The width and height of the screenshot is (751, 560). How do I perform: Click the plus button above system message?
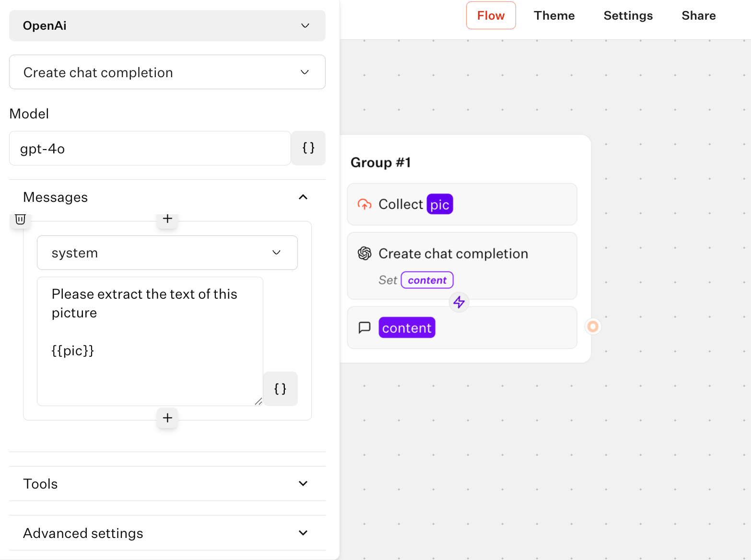pyautogui.click(x=167, y=219)
